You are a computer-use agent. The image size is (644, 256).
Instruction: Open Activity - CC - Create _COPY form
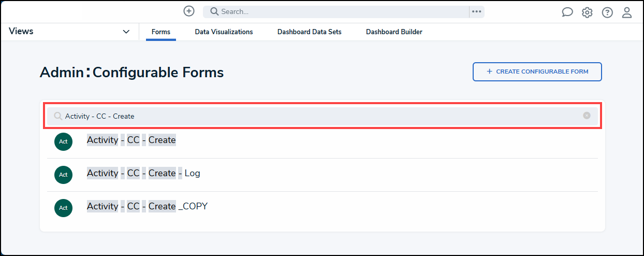pyautogui.click(x=147, y=206)
